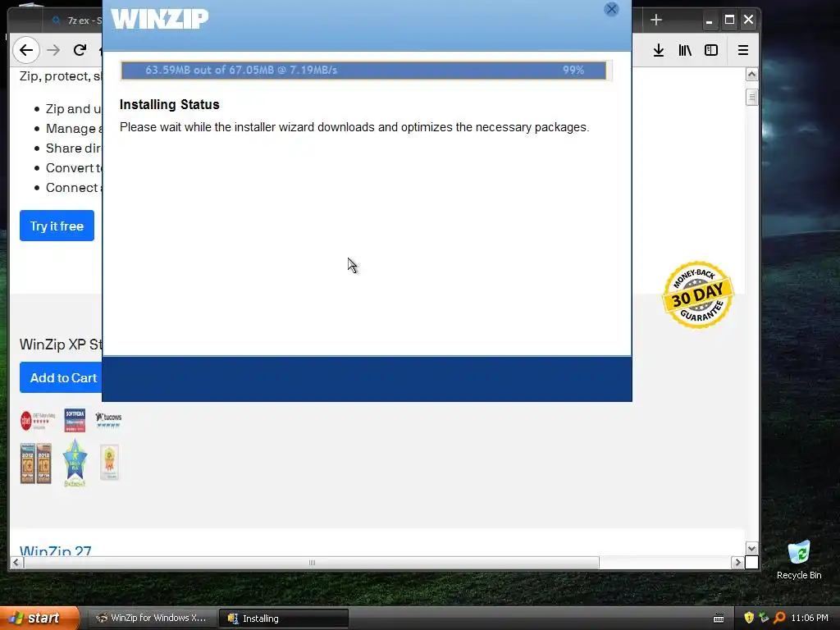Click the horizontal scrollbar left arrow
This screenshot has width=840, height=630.
coord(16,563)
